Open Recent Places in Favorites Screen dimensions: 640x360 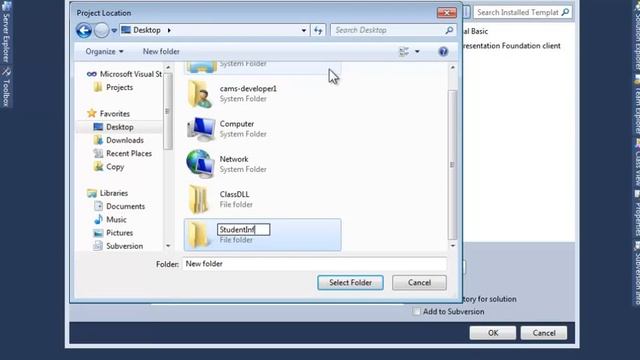[x=123, y=153]
